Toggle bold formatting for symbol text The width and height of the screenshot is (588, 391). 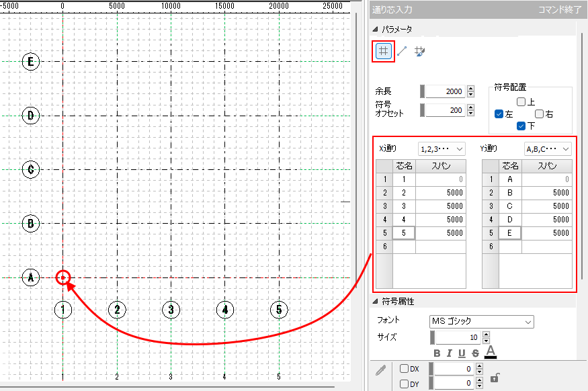(437, 353)
